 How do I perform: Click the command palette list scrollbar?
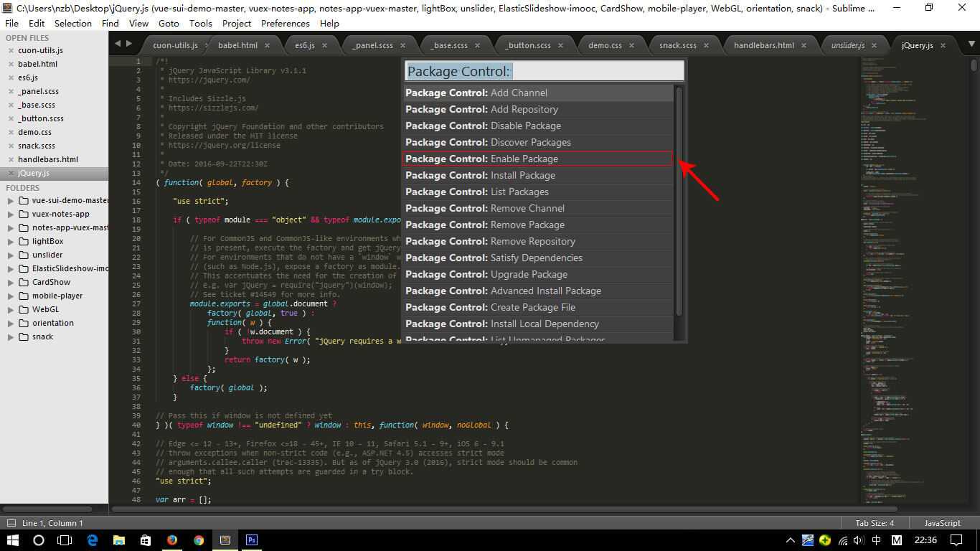click(679, 201)
